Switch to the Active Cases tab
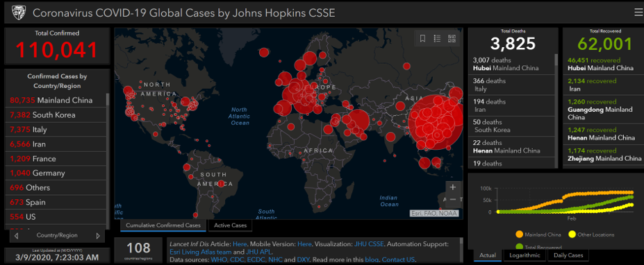Viewport: 644px width, 265px height. (231, 225)
